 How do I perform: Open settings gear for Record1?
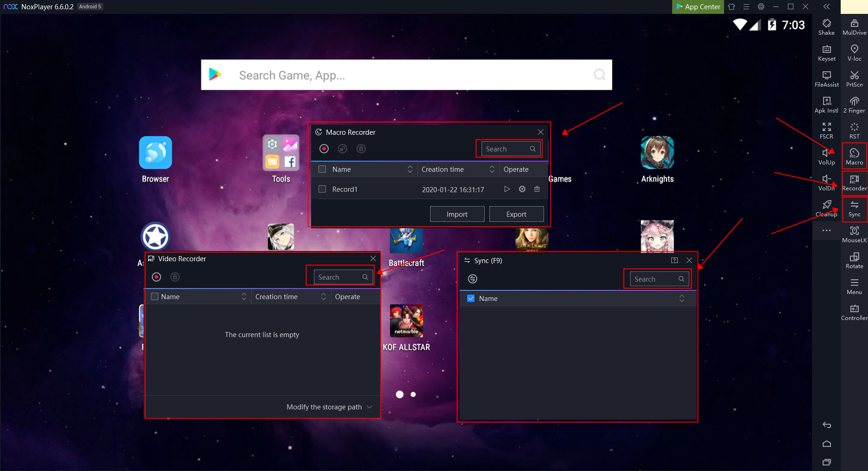(522, 189)
